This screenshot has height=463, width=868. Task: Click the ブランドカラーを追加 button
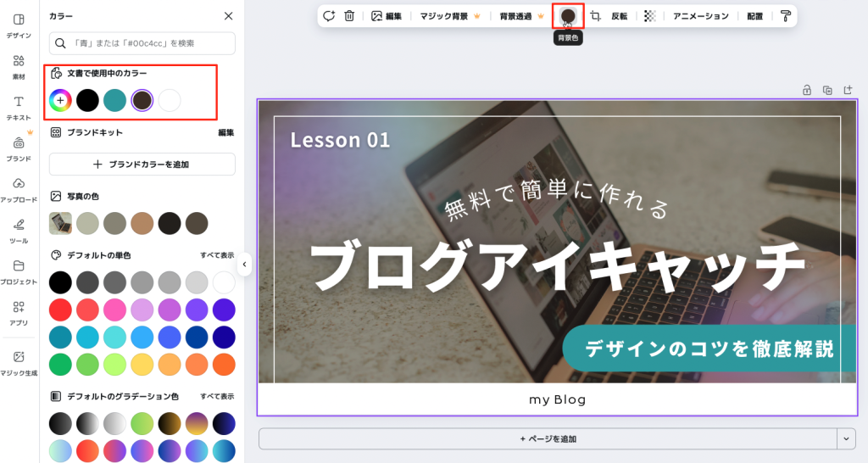point(142,165)
